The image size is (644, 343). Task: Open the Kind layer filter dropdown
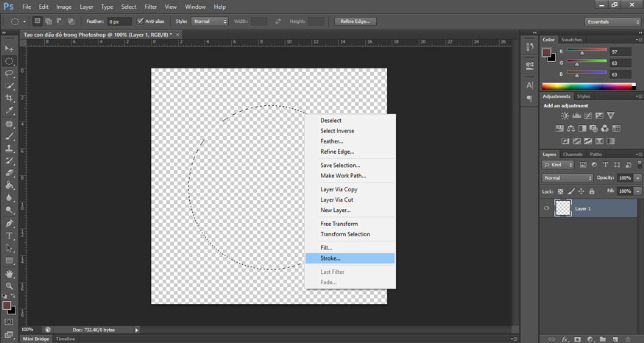[x=558, y=165]
